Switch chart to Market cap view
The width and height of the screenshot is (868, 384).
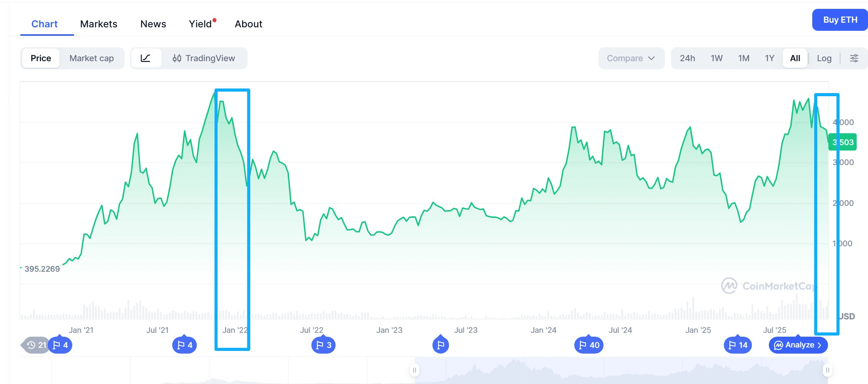tap(91, 58)
